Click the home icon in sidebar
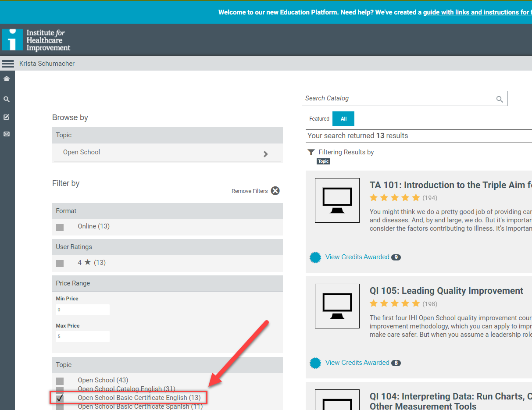Screen dimensions: 532x410 coord(7,79)
